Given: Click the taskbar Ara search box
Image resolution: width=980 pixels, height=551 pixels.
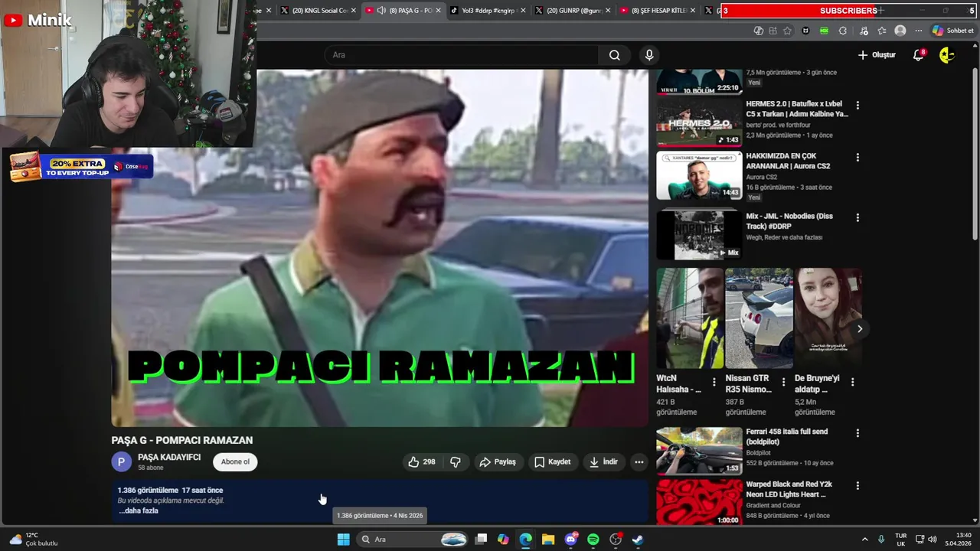Looking at the screenshot, I should point(413,540).
